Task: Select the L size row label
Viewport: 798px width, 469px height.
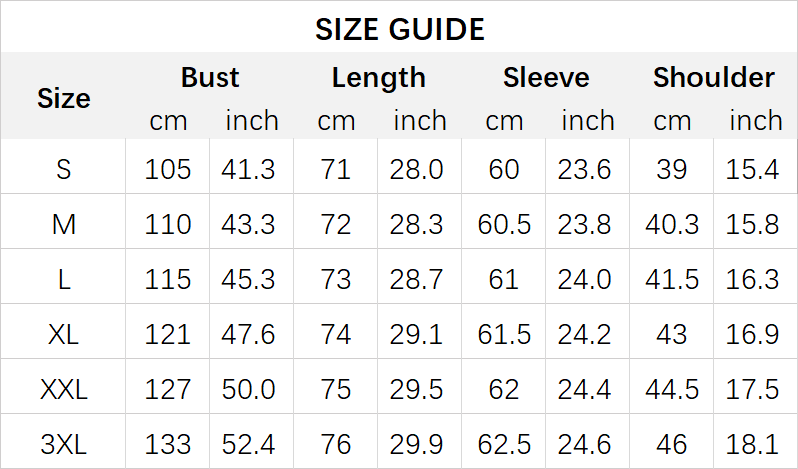Action: (64, 279)
